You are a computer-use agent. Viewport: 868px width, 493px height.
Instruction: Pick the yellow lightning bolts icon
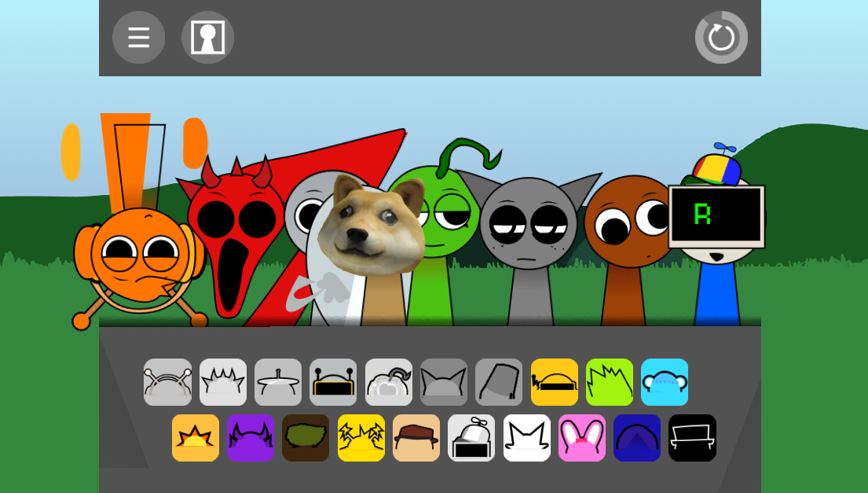(x=361, y=438)
